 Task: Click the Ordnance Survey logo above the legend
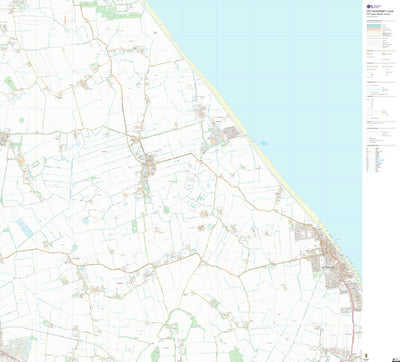[x=374, y=6]
